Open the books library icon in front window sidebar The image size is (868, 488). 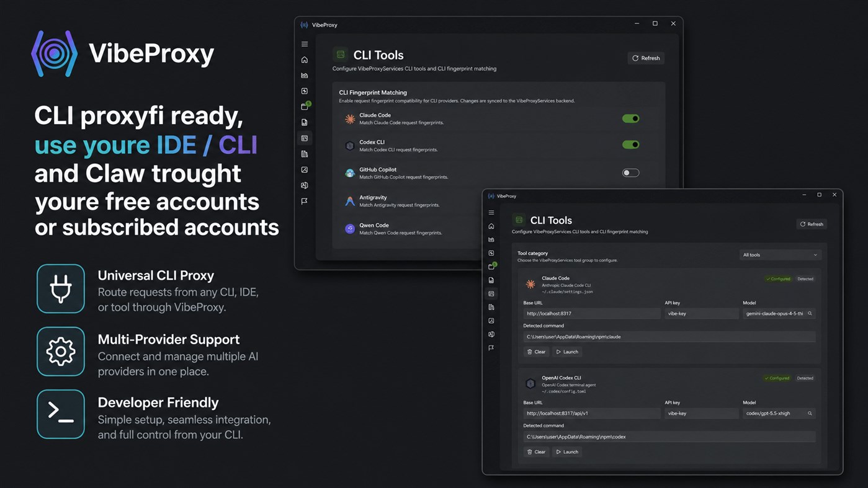click(491, 308)
